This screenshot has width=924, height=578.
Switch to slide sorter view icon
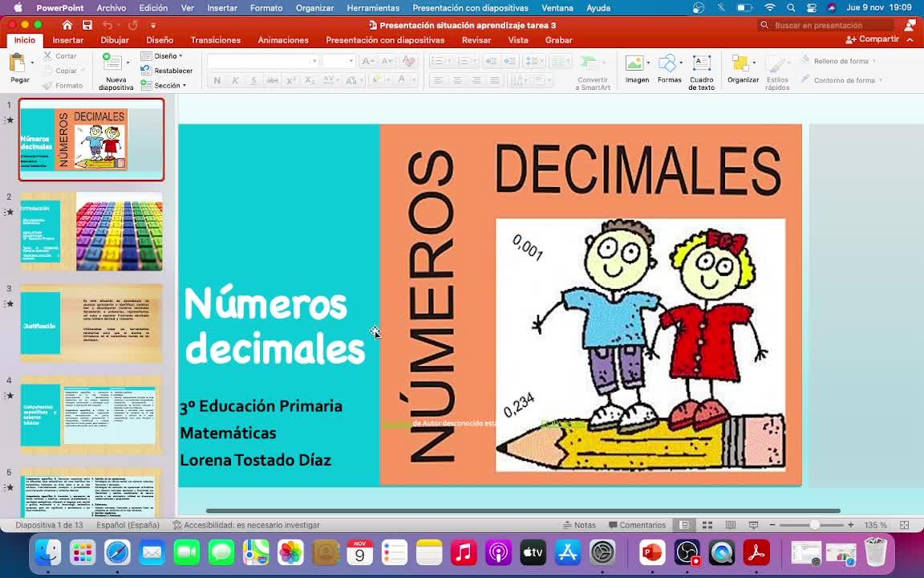707,525
